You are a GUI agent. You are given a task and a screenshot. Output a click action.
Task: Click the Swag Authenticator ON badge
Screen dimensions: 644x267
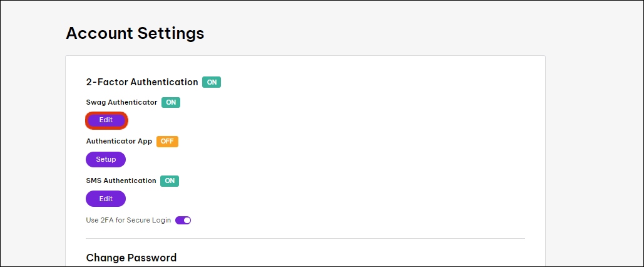click(171, 102)
